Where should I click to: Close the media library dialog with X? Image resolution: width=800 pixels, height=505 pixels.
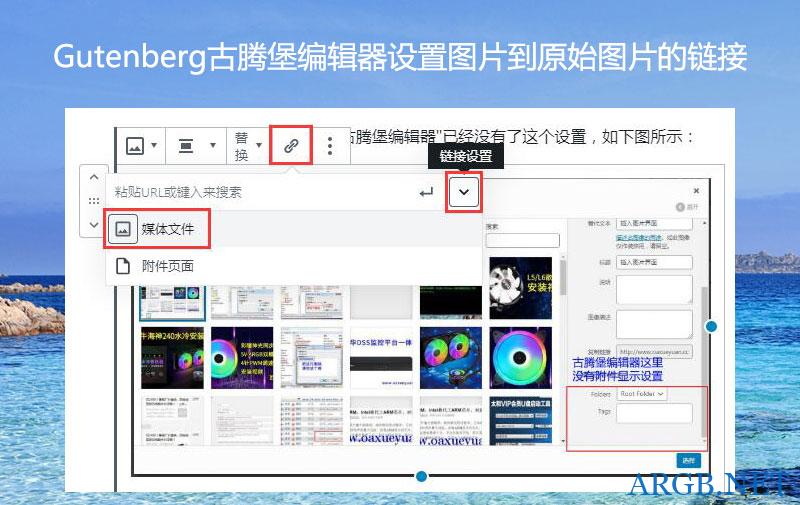click(697, 190)
